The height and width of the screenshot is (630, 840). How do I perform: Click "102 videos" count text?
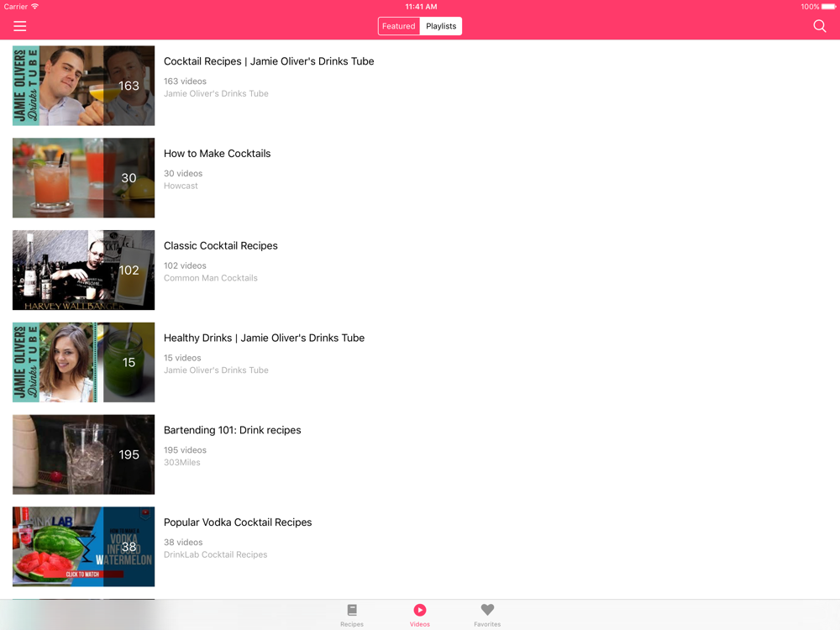click(x=185, y=265)
